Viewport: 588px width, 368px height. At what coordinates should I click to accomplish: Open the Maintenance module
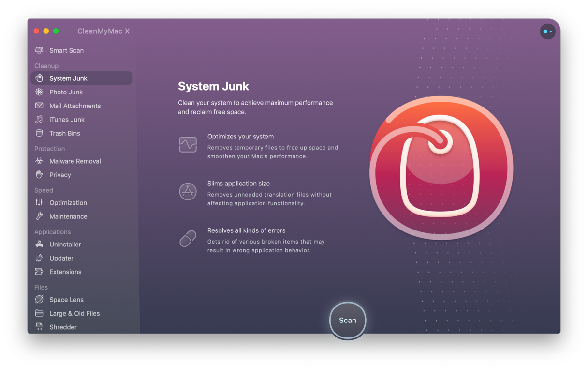click(x=81, y=216)
